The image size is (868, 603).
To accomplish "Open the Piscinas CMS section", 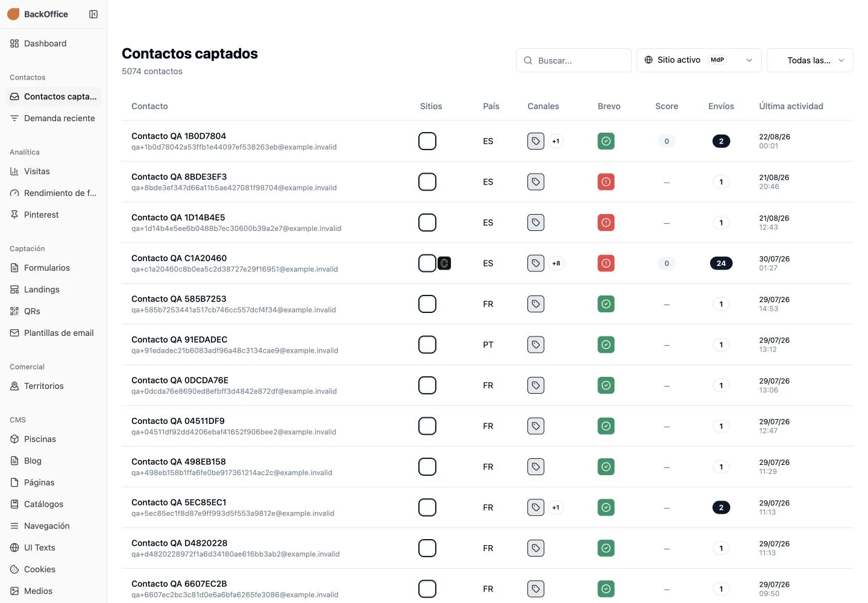I will (x=54, y=439).
